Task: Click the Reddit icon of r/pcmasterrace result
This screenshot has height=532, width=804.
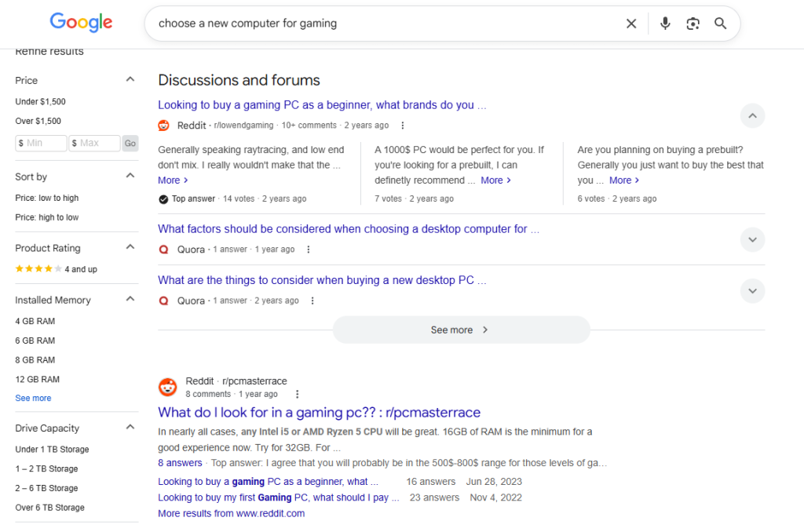Action: pos(168,387)
